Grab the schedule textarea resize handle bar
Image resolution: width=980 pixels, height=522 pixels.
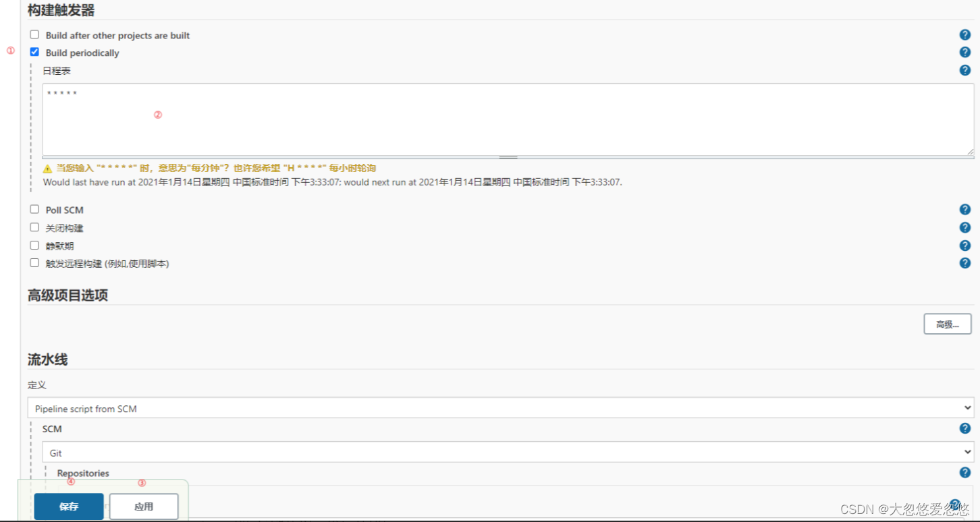508,158
